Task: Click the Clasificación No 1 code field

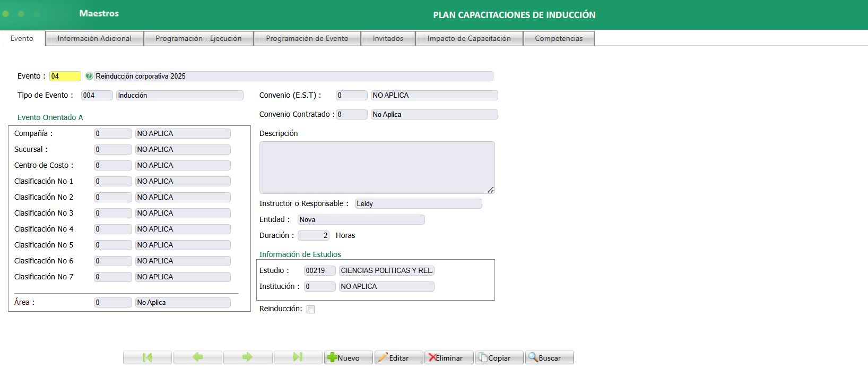Action: tap(113, 181)
